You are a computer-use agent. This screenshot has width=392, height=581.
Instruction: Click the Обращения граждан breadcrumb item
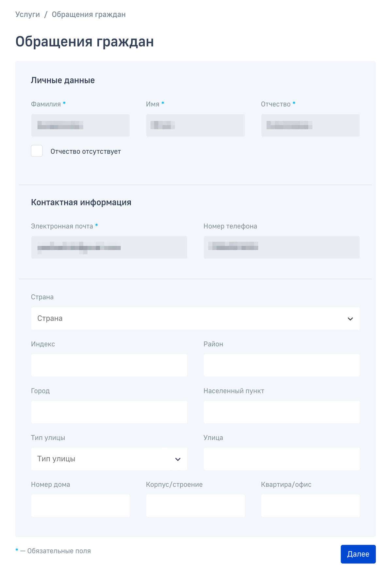(89, 14)
